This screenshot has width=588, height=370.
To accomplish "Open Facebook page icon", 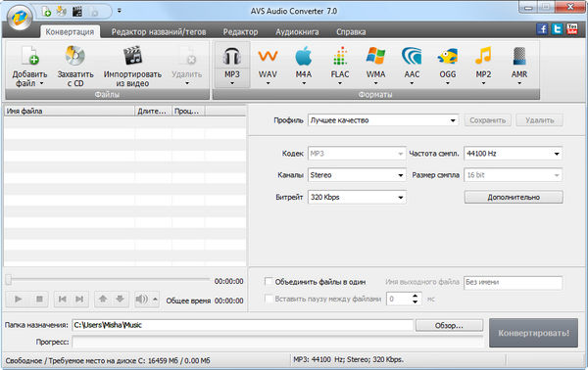I will coord(542,28).
